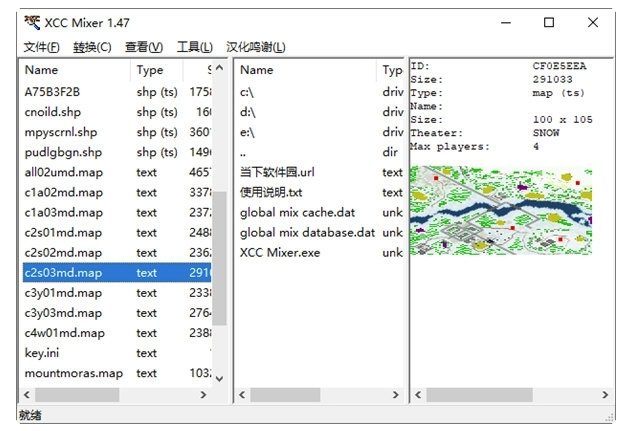Click middle pane horizontal scroll left arrow
The image size is (629, 431).
click(242, 395)
